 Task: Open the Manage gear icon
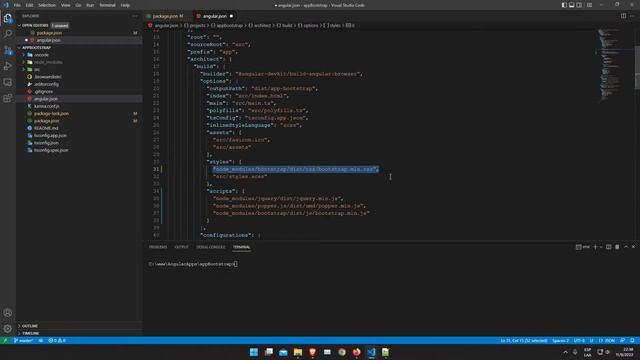click(8, 329)
